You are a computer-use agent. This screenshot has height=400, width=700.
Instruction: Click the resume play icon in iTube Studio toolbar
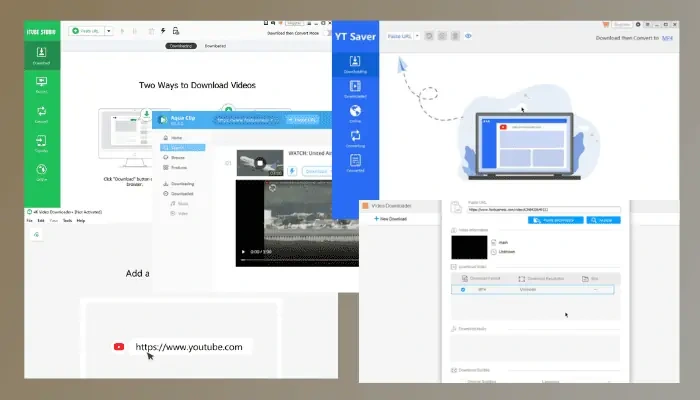[x=122, y=31]
